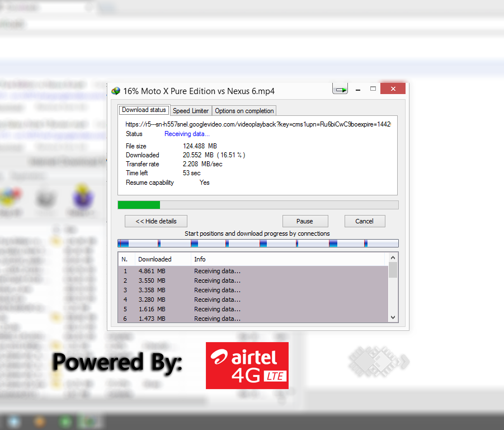Viewport: 504px width, 430px height.
Task: Click the IDM globe icon in the title bar
Action: [x=116, y=91]
